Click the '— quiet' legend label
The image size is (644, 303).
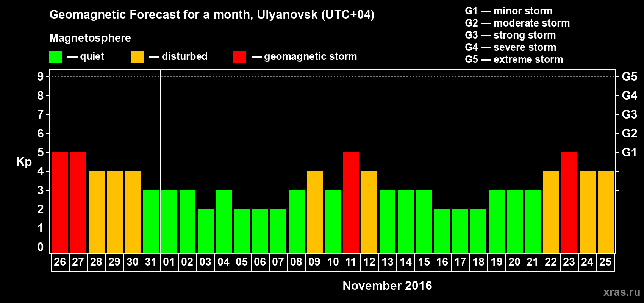pyautogui.click(x=86, y=56)
